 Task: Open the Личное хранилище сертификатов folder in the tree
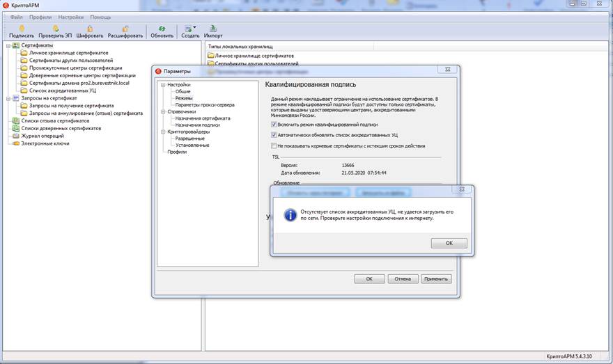pyautogui.click(x=65, y=53)
